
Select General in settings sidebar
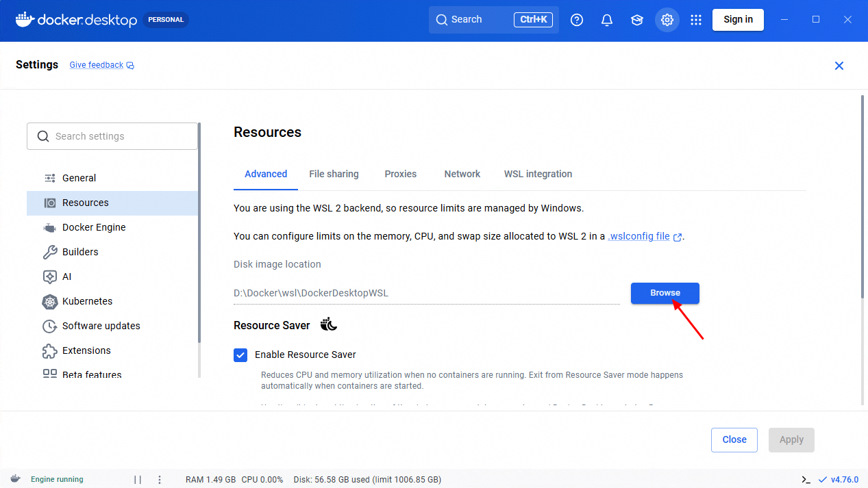coord(112,178)
